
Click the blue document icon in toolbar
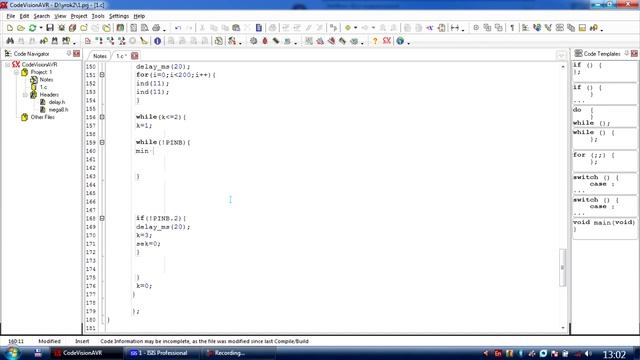pyautogui.click(x=258, y=28)
